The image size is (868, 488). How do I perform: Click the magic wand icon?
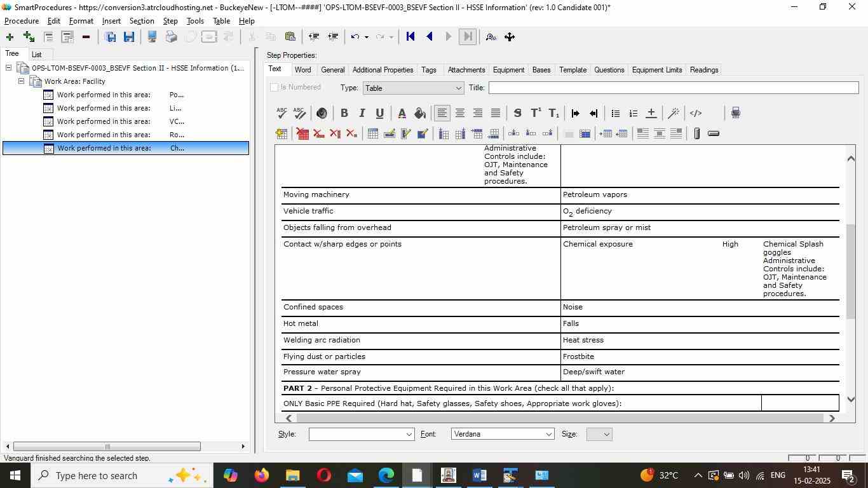click(674, 113)
